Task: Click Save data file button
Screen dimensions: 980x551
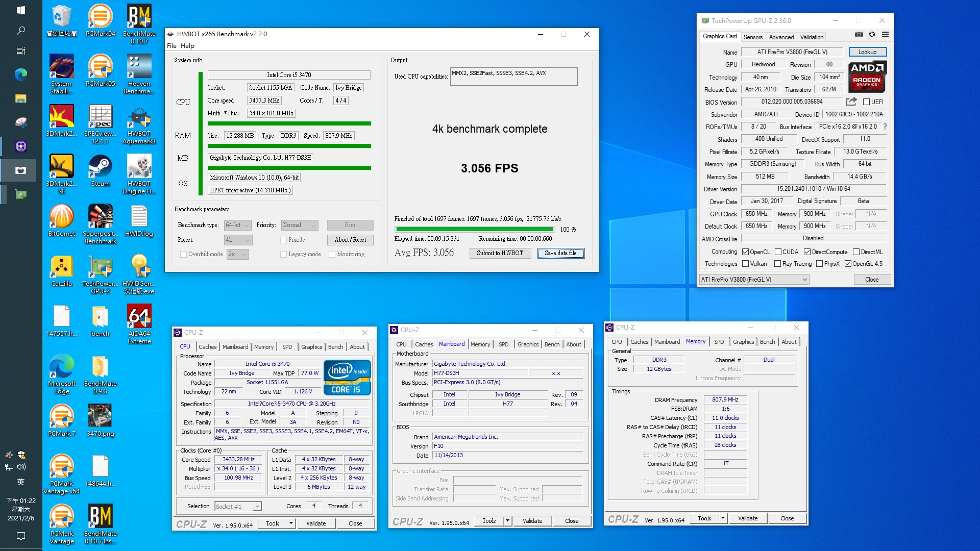Action: pos(560,253)
